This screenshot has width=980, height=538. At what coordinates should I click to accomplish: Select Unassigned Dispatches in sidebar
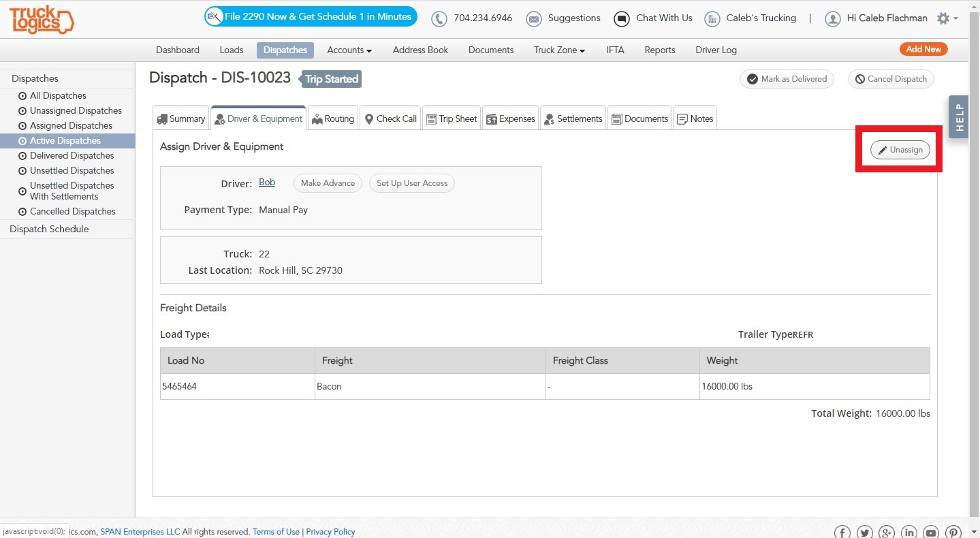[x=76, y=110]
